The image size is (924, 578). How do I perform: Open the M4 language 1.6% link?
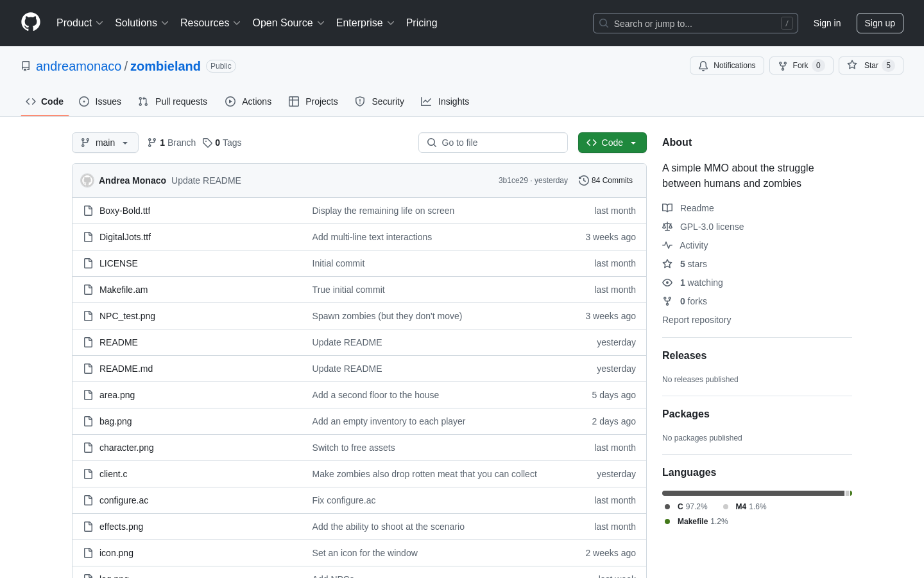[745, 507]
